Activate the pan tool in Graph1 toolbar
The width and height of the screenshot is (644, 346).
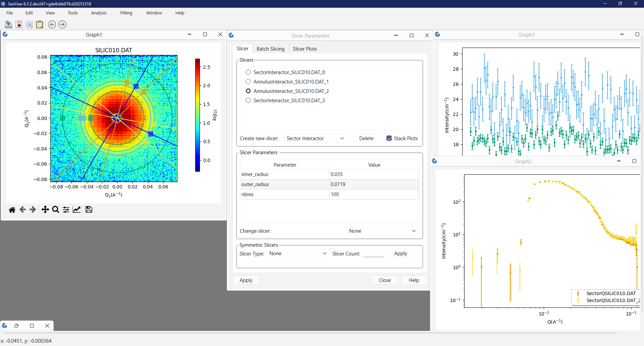[x=45, y=210]
